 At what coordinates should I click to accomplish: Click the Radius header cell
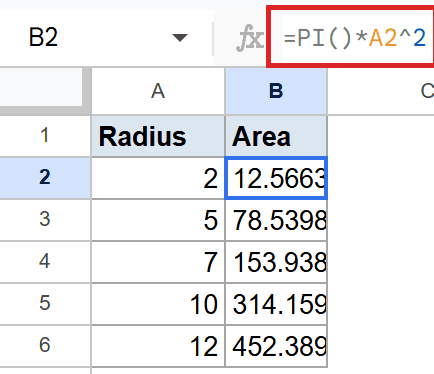[x=158, y=136]
